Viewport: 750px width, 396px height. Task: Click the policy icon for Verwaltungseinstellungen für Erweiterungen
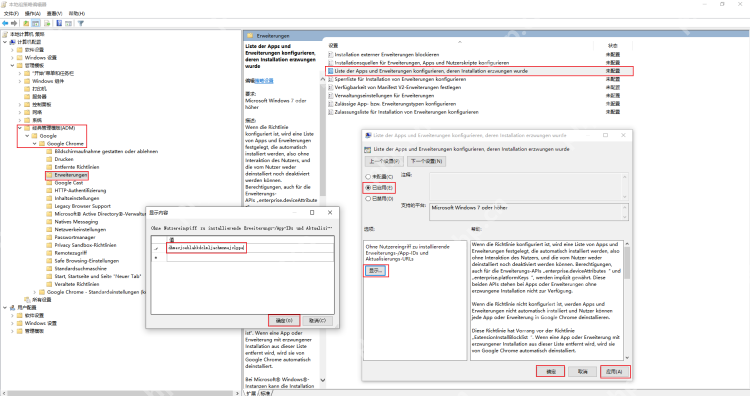pos(330,96)
